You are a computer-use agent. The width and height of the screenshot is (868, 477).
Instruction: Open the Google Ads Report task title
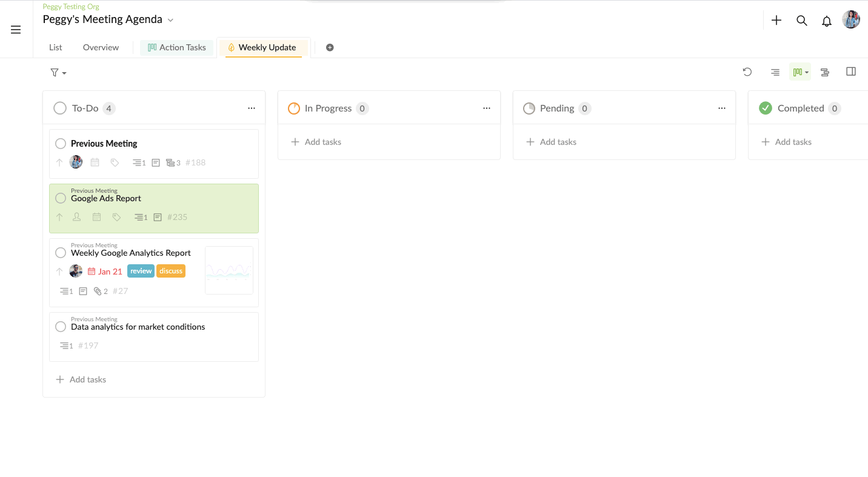tap(106, 198)
